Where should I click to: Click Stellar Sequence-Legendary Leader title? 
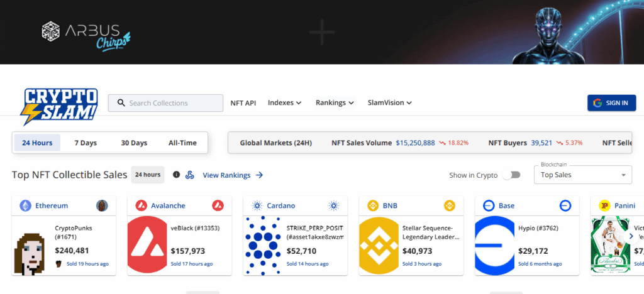pyautogui.click(x=431, y=232)
